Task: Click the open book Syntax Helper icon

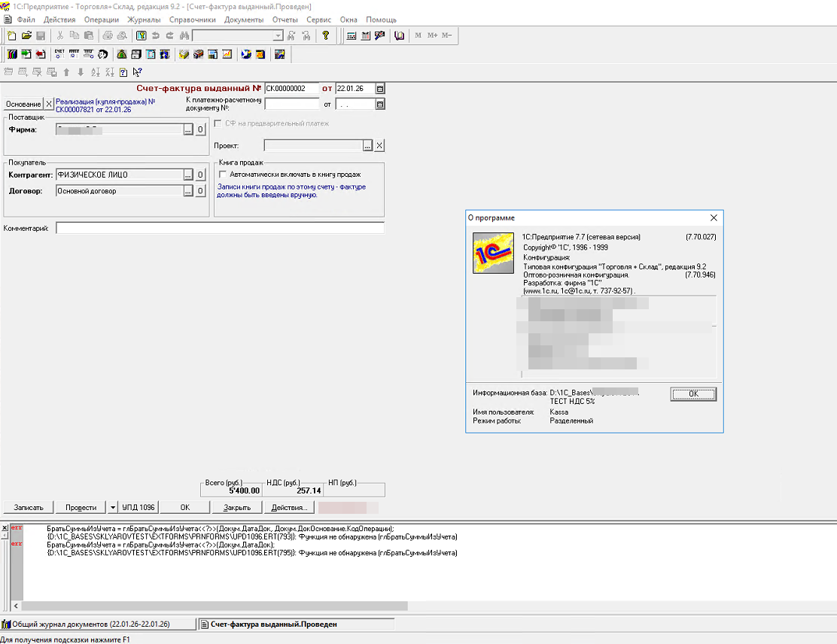Action: [x=399, y=36]
